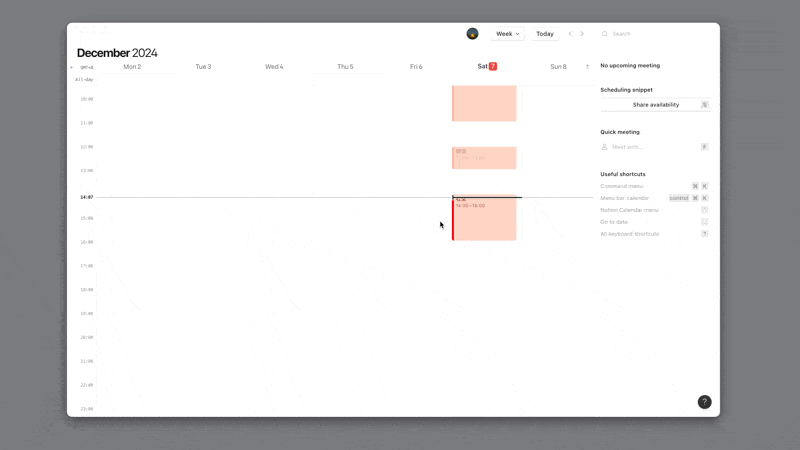Jump to Today

545,34
